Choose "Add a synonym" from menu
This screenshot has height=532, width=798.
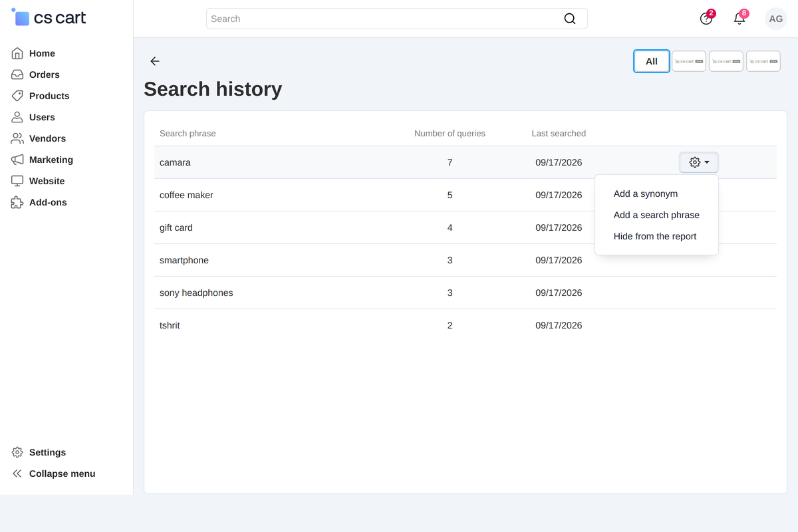(646, 194)
